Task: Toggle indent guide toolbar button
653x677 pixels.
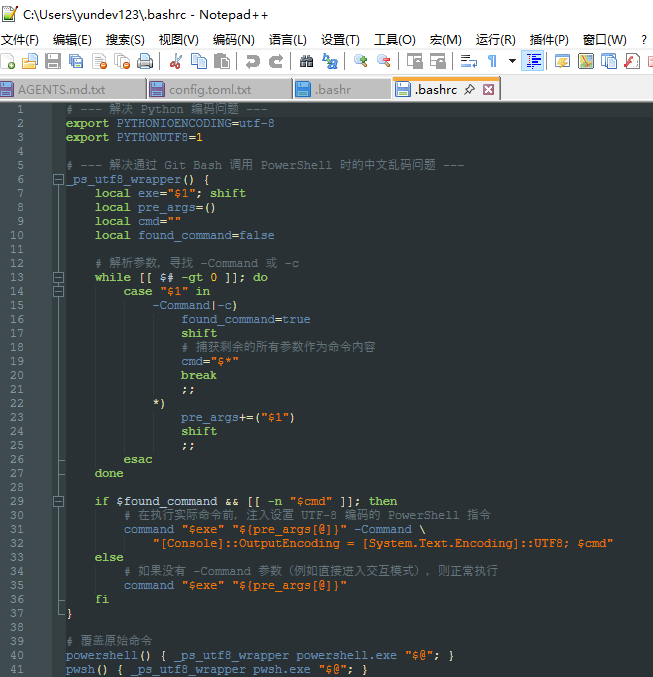Action: point(533,61)
